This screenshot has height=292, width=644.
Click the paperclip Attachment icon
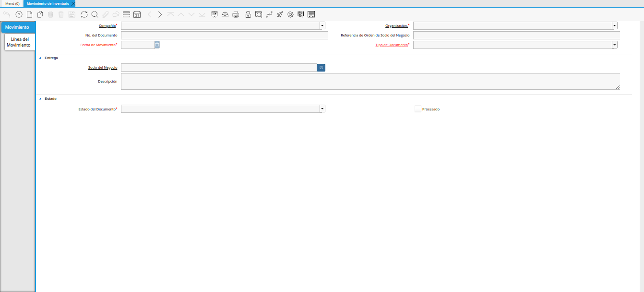pyautogui.click(x=105, y=14)
